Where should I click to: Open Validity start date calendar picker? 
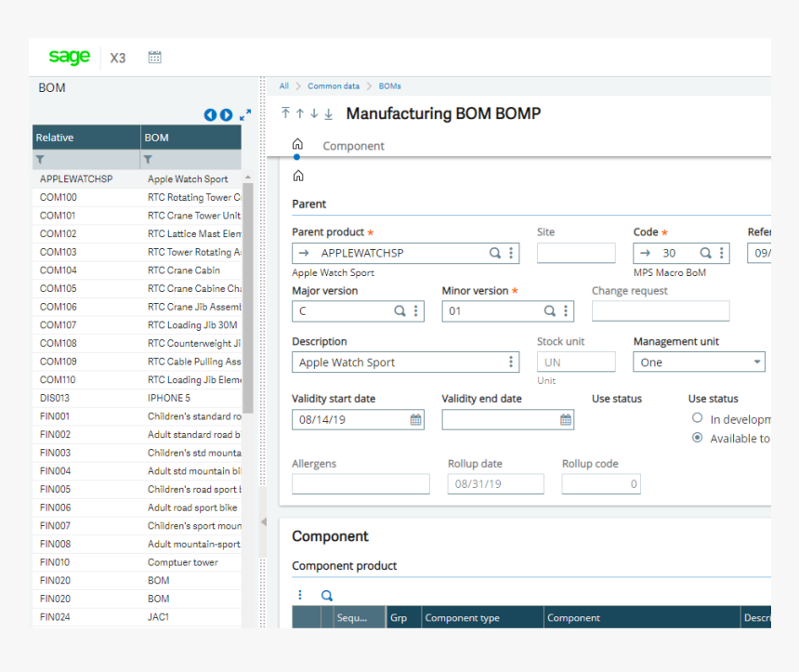tap(416, 419)
